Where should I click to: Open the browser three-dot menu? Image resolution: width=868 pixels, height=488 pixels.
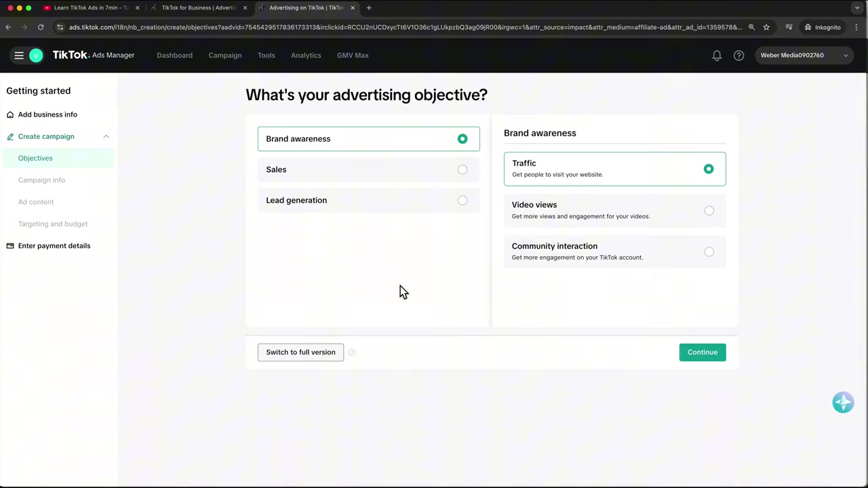coord(857,27)
